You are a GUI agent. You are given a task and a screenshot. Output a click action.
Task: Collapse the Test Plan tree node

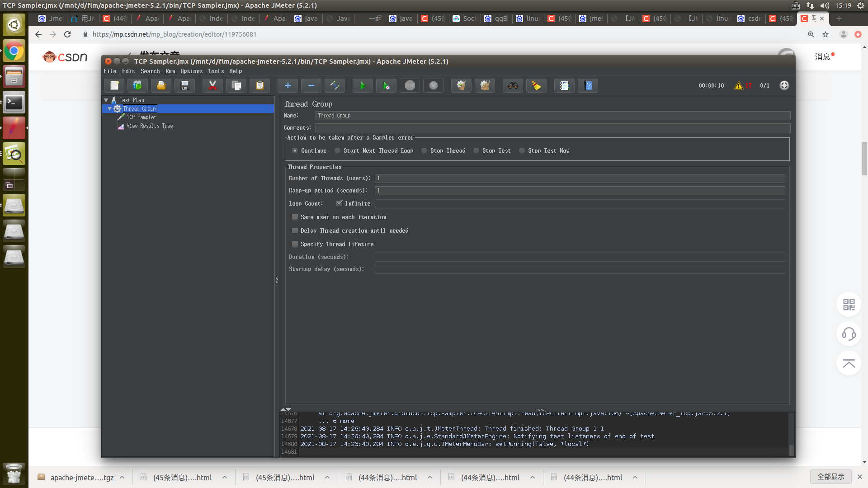106,100
